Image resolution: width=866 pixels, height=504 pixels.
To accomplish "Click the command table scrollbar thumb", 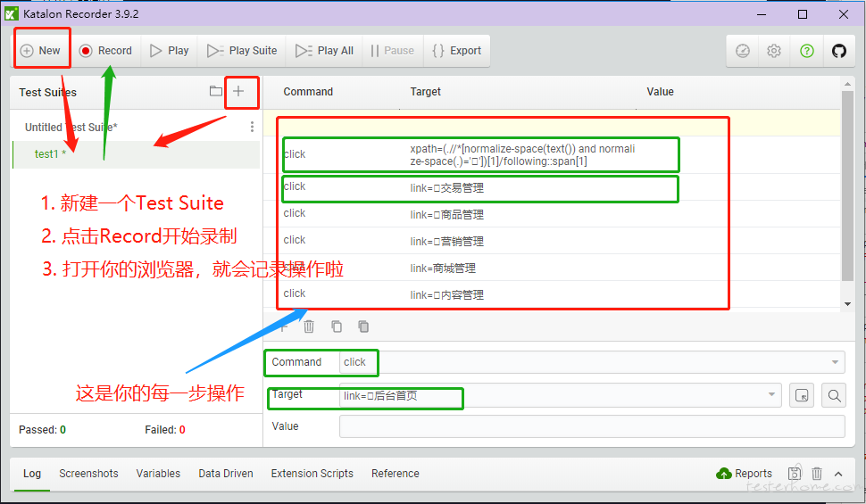I will (x=847, y=186).
